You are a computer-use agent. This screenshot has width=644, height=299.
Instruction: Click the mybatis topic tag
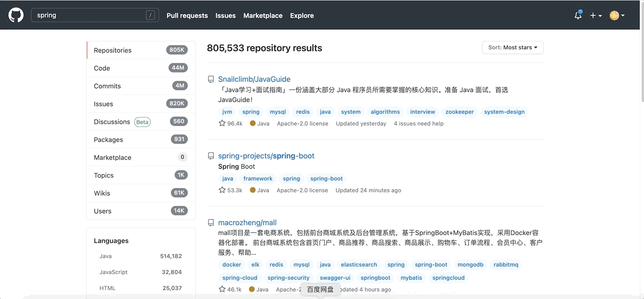coord(411,278)
